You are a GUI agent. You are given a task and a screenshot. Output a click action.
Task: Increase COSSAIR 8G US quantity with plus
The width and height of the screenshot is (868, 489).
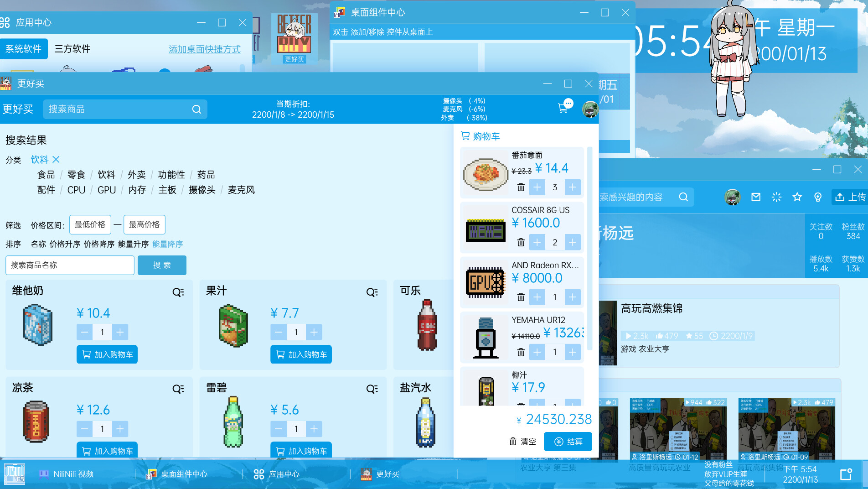pyautogui.click(x=573, y=242)
